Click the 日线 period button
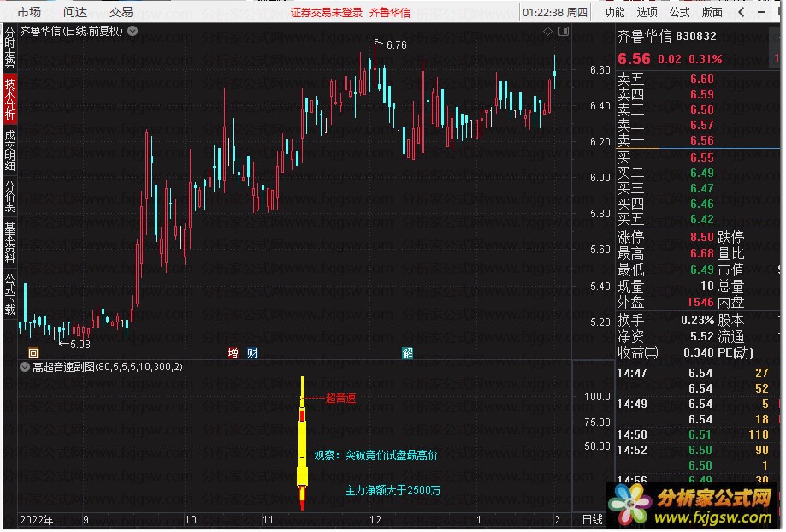The image size is (786, 532). 592,519
